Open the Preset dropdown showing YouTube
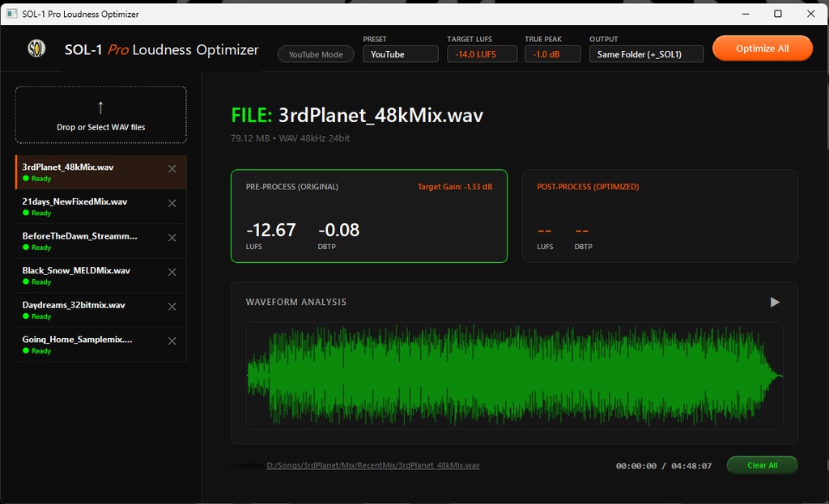 [x=401, y=53]
